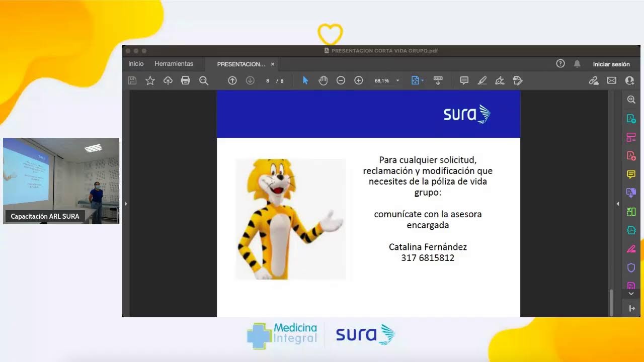Click the Medicina Integral logo at bottom

click(282, 335)
